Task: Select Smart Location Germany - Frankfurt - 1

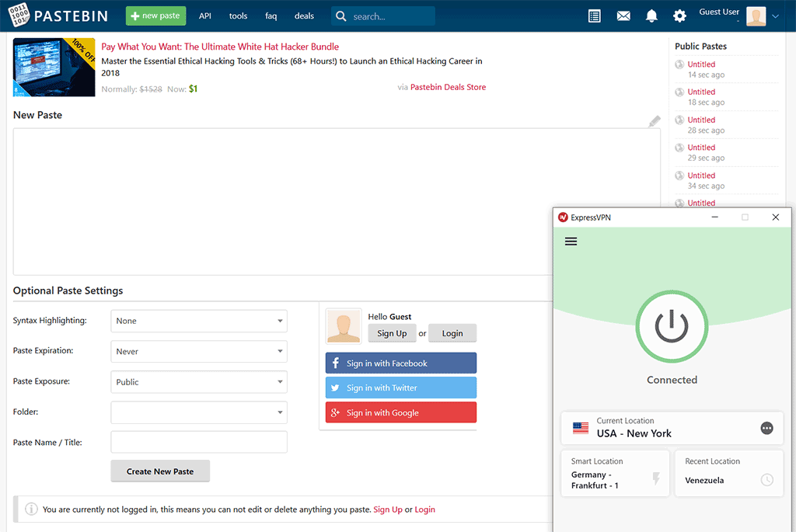Action: [x=616, y=474]
